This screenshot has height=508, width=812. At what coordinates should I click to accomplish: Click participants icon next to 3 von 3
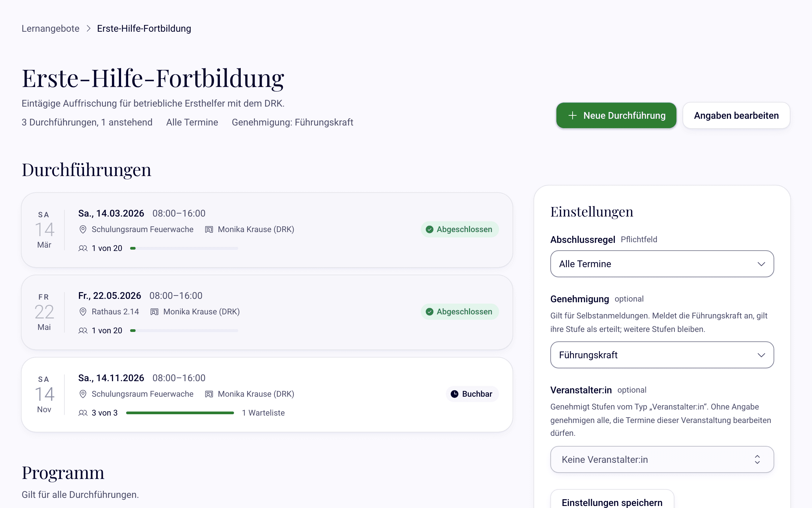click(x=83, y=413)
